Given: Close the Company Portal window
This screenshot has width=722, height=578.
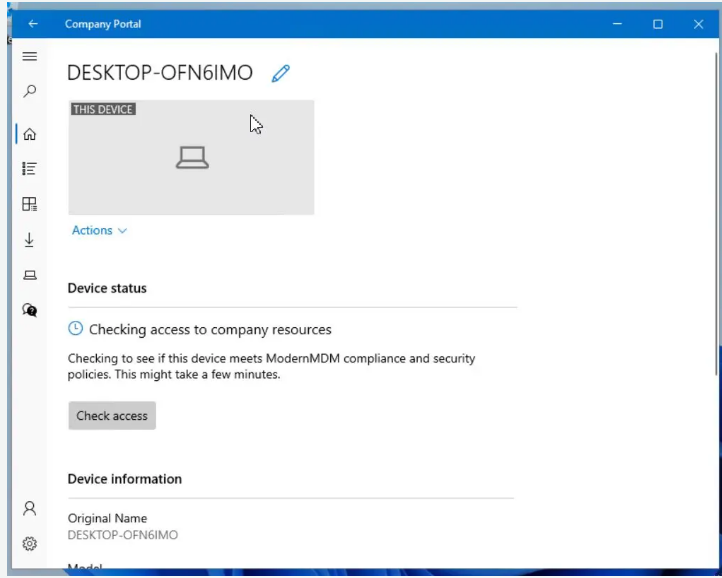Looking at the screenshot, I should (698, 24).
